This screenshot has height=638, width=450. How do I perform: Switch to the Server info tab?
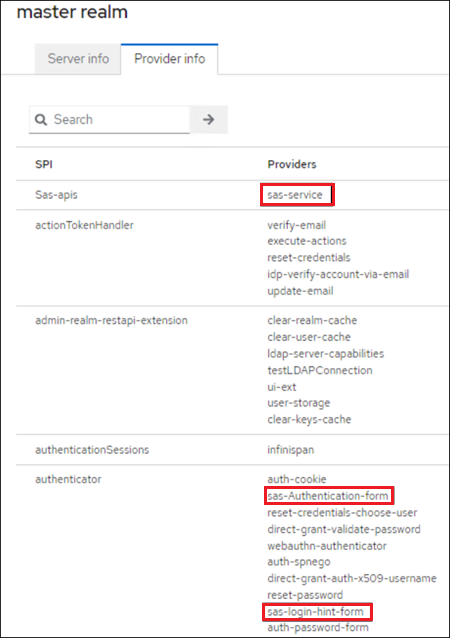(x=78, y=59)
